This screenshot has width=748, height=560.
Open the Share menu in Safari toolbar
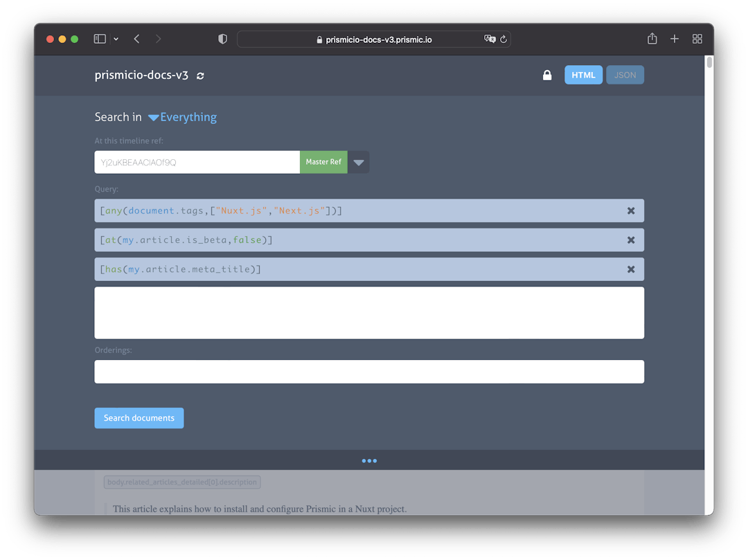coord(652,39)
